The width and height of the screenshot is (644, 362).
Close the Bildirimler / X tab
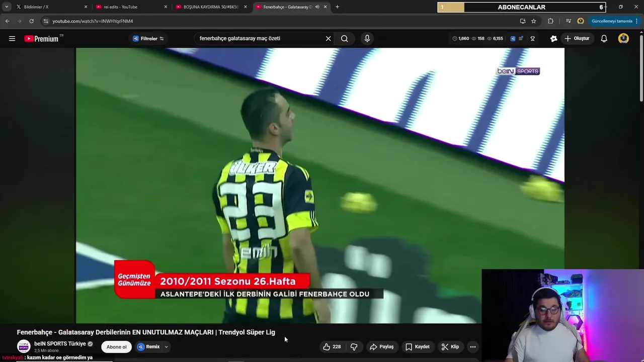pyautogui.click(x=86, y=7)
